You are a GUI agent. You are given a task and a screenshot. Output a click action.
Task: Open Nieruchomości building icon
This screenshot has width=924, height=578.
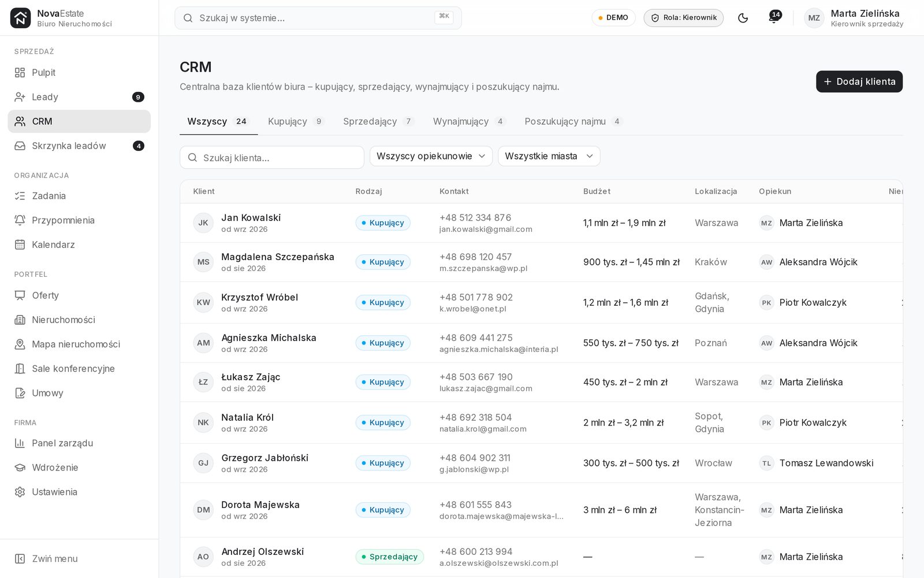click(20, 320)
